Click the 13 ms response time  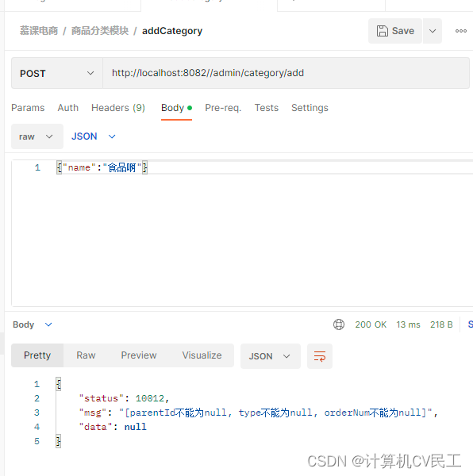pyautogui.click(x=408, y=324)
